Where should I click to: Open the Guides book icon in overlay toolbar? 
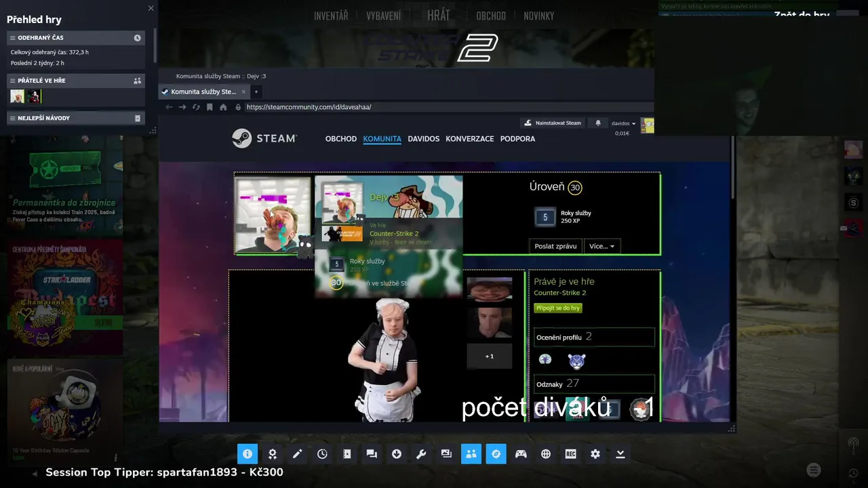(x=347, y=454)
